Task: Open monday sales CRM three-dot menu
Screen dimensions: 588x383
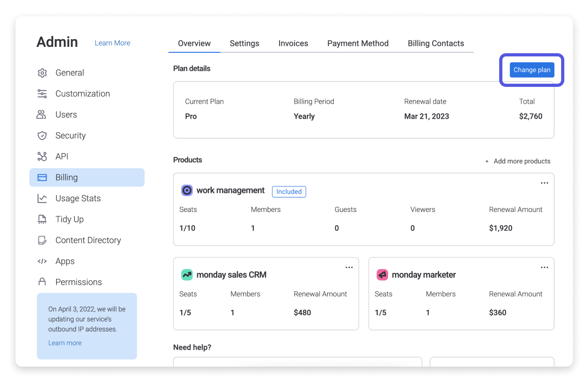Action: coord(349,267)
